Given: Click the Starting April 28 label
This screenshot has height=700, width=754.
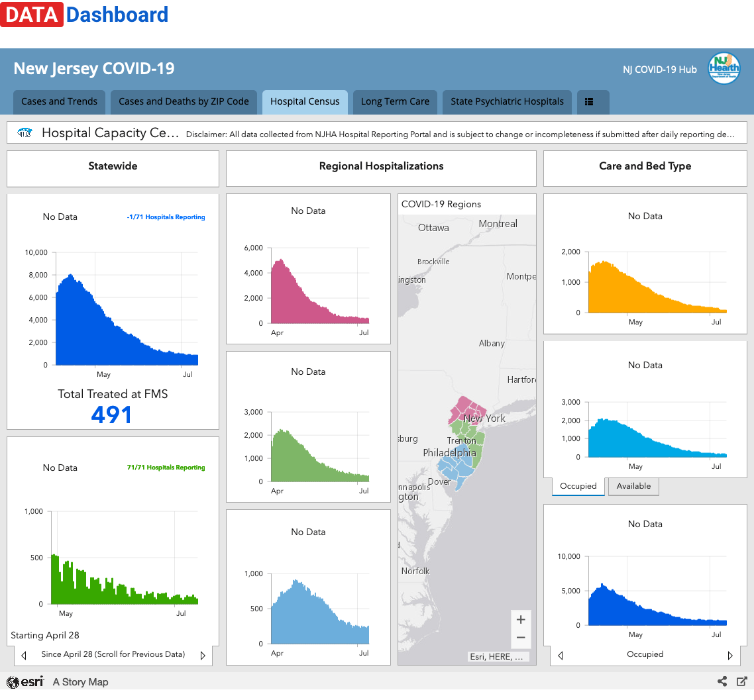Looking at the screenshot, I should pos(44,636).
